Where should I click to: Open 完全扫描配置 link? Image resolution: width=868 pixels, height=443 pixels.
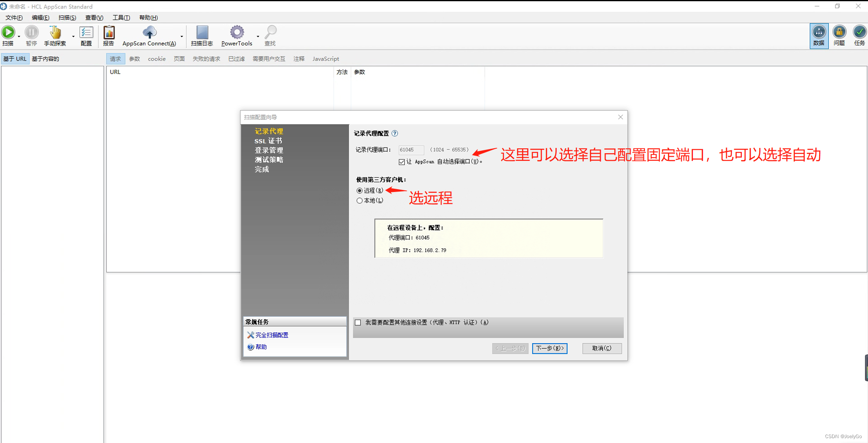(x=271, y=335)
